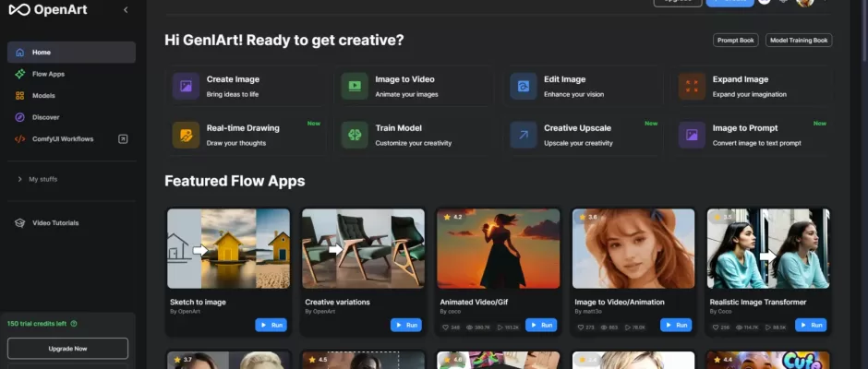868x369 pixels.
Task: Click the Flow Apps sparkle icon
Action: pyautogui.click(x=20, y=74)
